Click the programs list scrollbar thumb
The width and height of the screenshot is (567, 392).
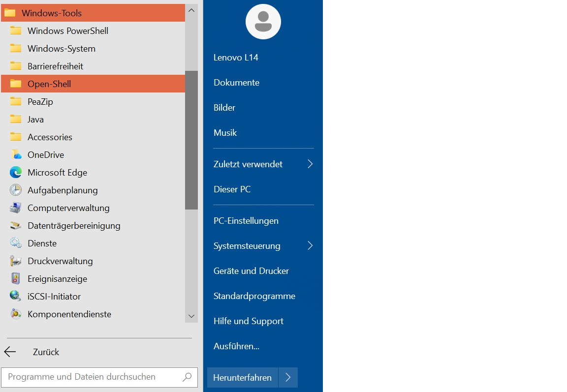tap(191, 140)
